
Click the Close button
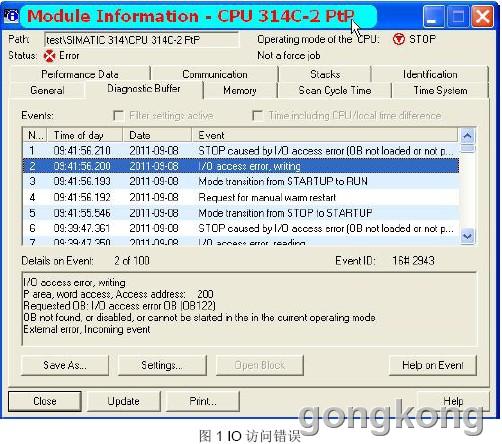coord(45,401)
